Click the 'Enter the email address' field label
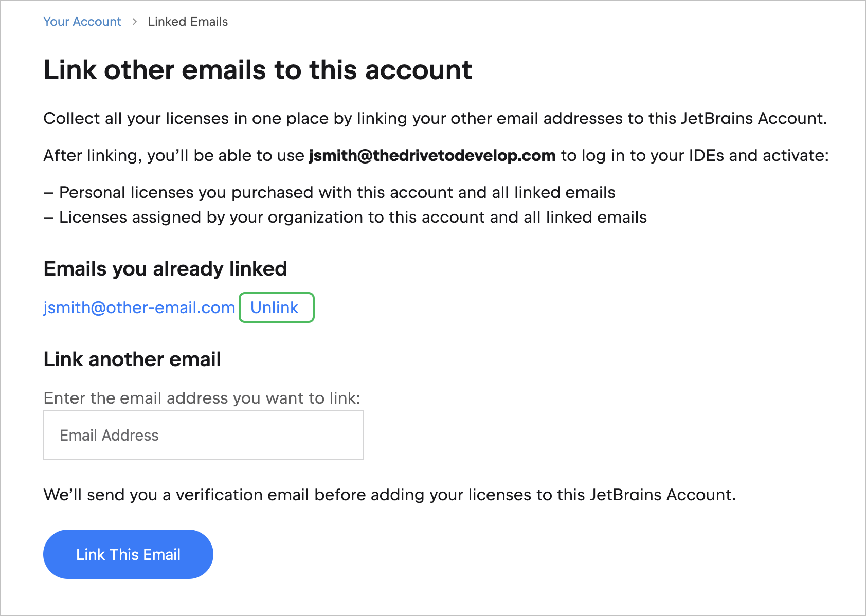This screenshot has width=866, height=616. tap(202, 398)
